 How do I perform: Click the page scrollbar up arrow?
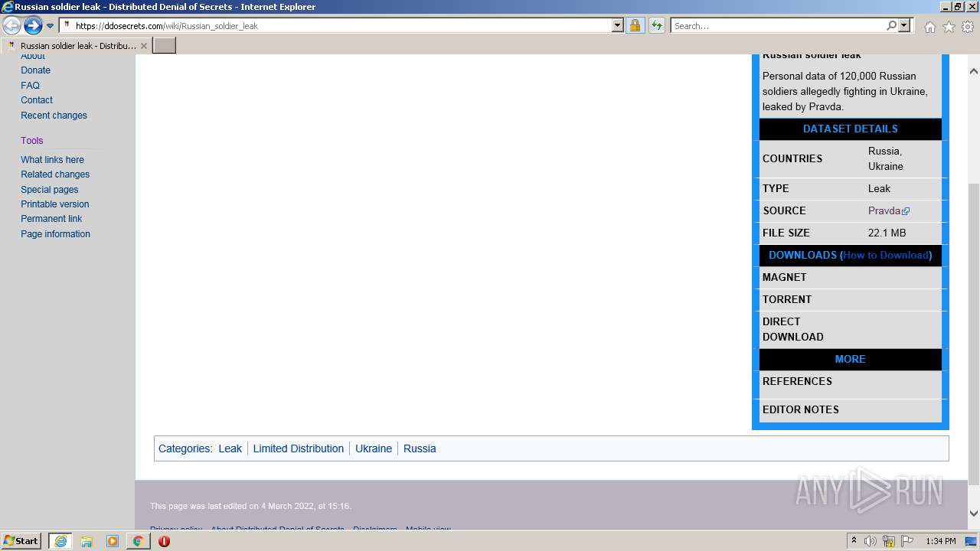pyautogui.click(x=974, y=71)
